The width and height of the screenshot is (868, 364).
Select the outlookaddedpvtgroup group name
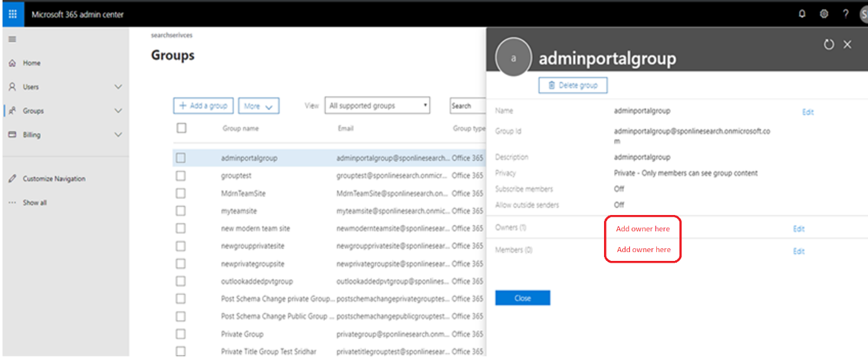click(257, 282)
